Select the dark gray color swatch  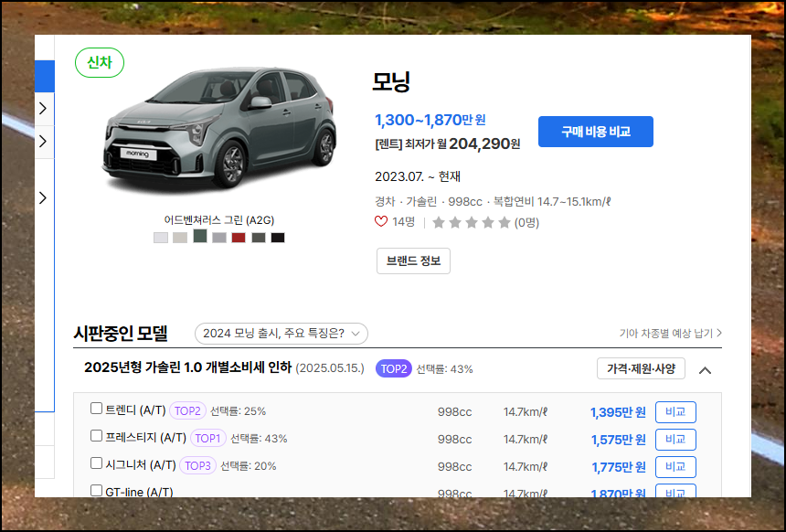click(x=258, y=237)
